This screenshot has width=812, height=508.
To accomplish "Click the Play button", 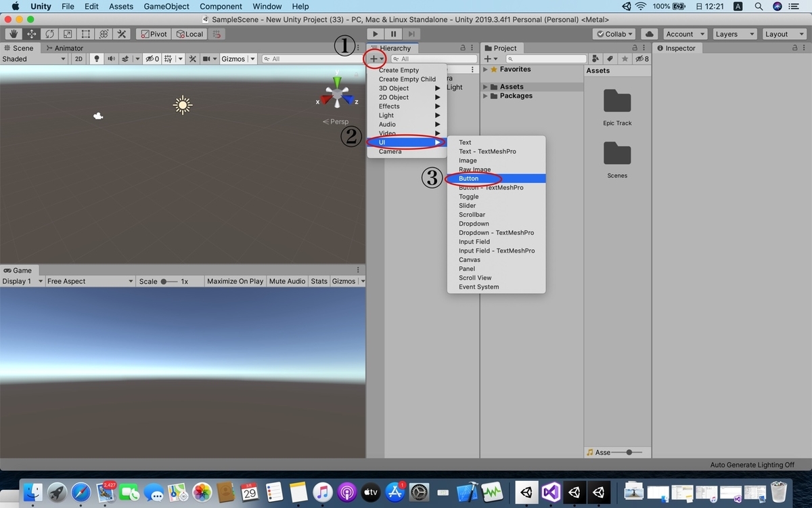I will pos(376,34).
